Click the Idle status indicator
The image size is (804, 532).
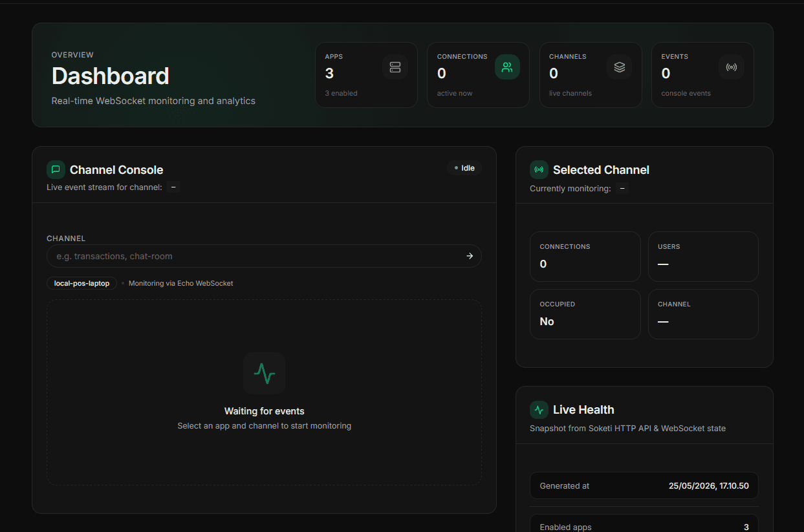pos(464,168)
